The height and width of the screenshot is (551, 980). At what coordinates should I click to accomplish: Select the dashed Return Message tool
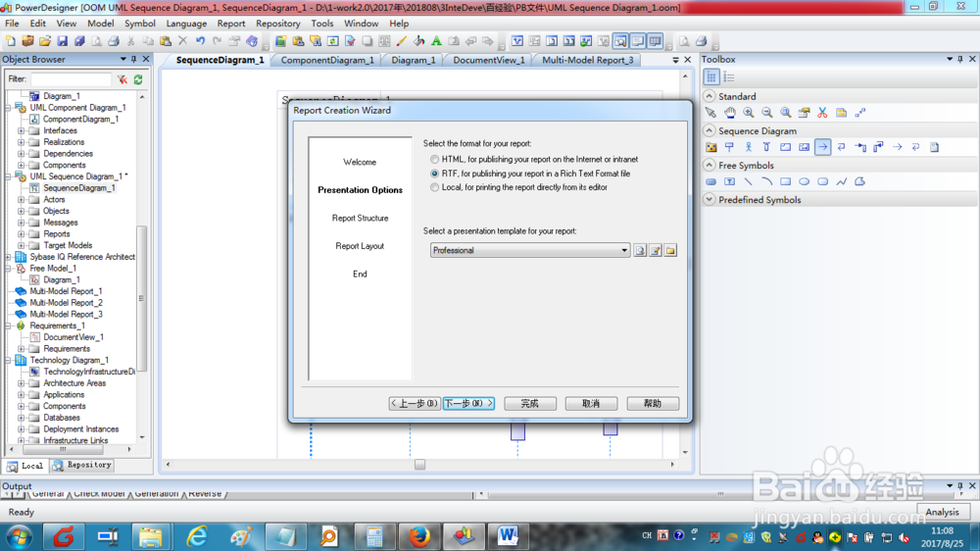click(x=897, y=147)
